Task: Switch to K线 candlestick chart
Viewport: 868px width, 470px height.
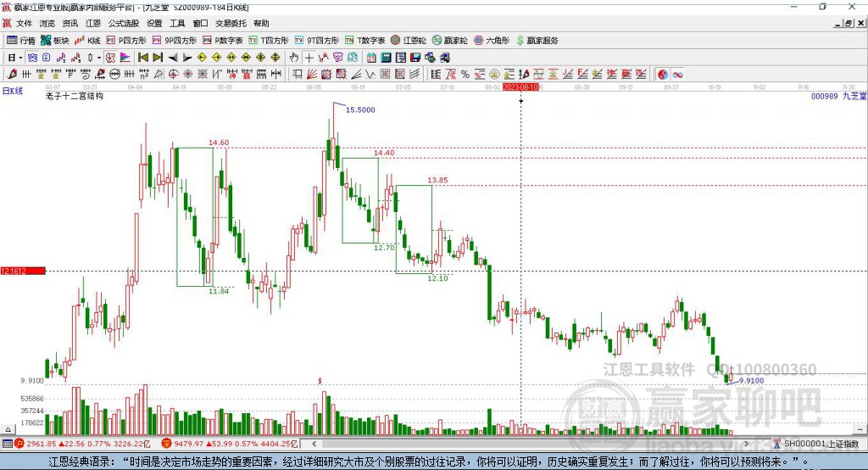Action: pos(87,41)
